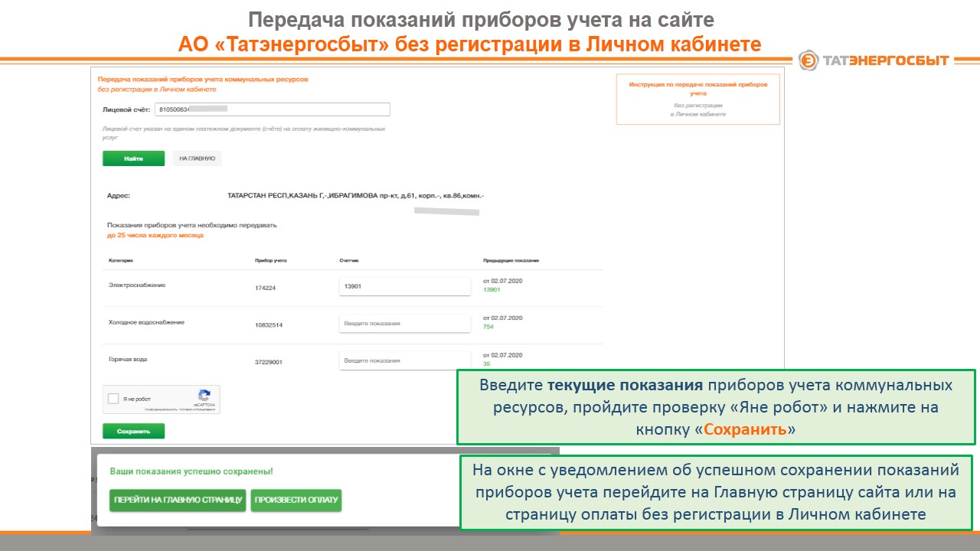Click the Электроснабжение reading field with 13901

coord(404,286)
